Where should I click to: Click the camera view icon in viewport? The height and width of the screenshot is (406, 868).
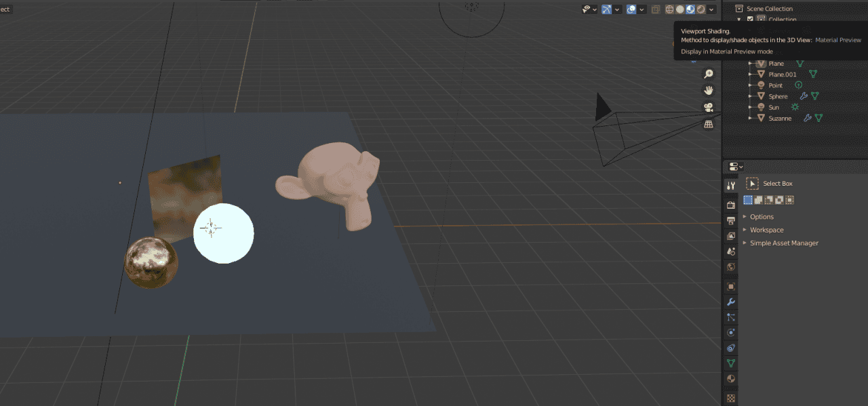click(x=708, y=106)
